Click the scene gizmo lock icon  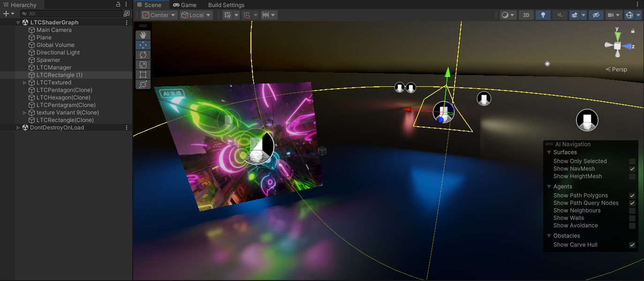tap(633, 31)
